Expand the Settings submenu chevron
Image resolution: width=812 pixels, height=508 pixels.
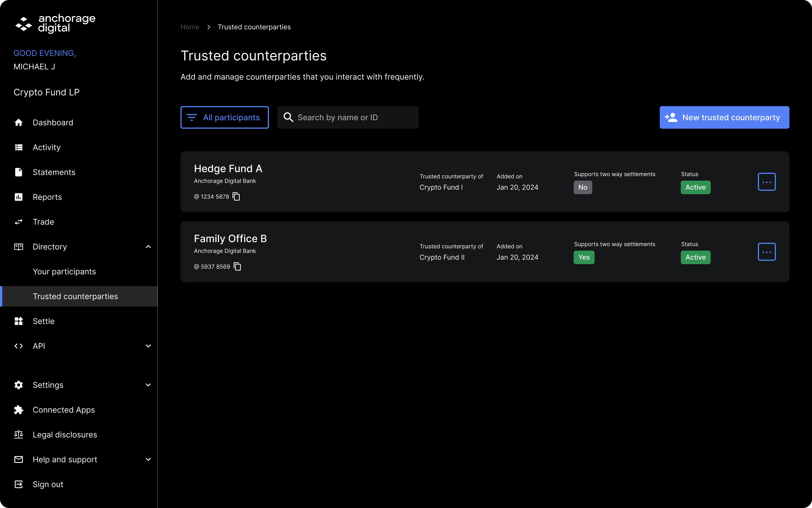coord(148,385)
